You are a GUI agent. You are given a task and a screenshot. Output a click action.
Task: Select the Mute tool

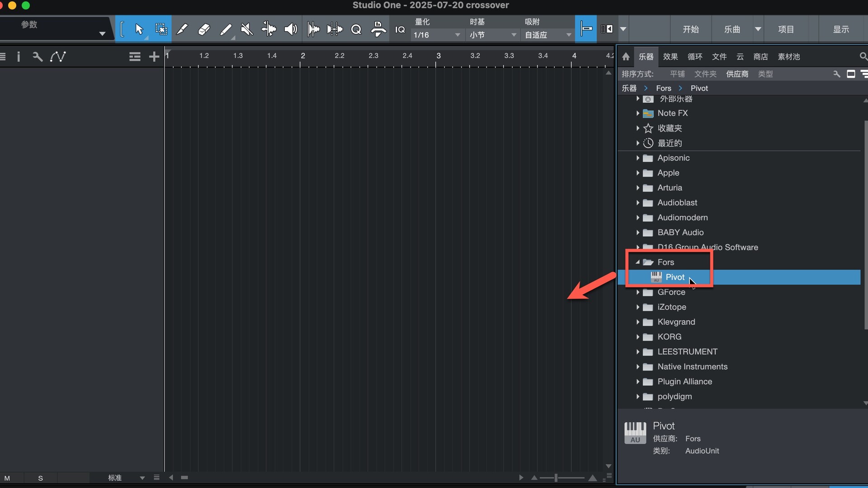click(247, 29)
